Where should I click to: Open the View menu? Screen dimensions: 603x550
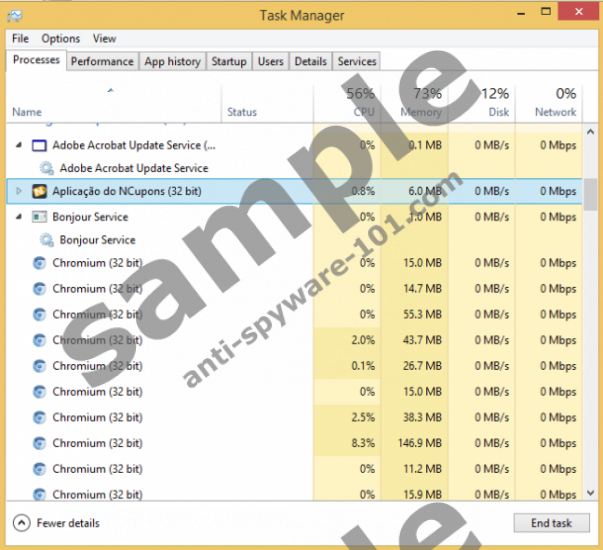pyautogui.click(x=104, y=39)
